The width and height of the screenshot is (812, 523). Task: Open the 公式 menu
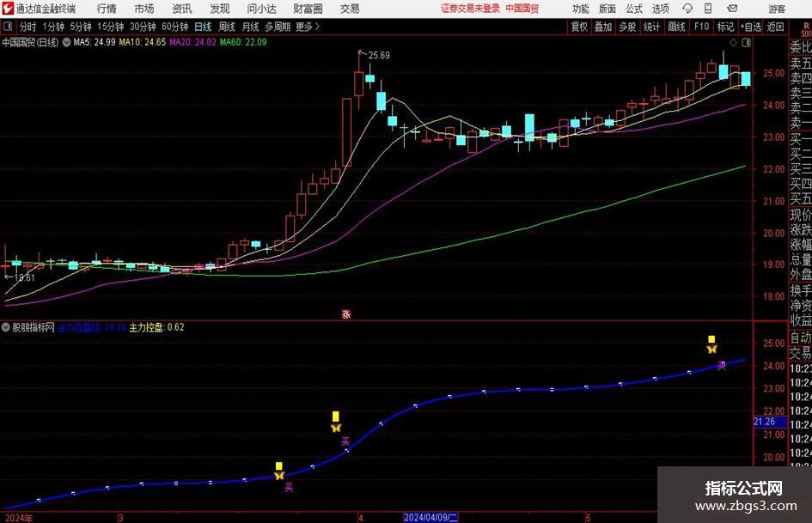634,9
